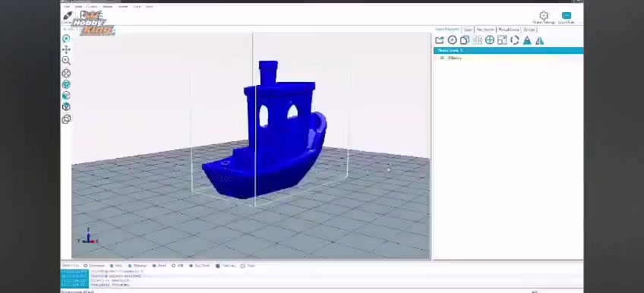The width and height of the screenshot is (644, 293).
Task: Add object with plus circle icon
Action: point(452,40)
